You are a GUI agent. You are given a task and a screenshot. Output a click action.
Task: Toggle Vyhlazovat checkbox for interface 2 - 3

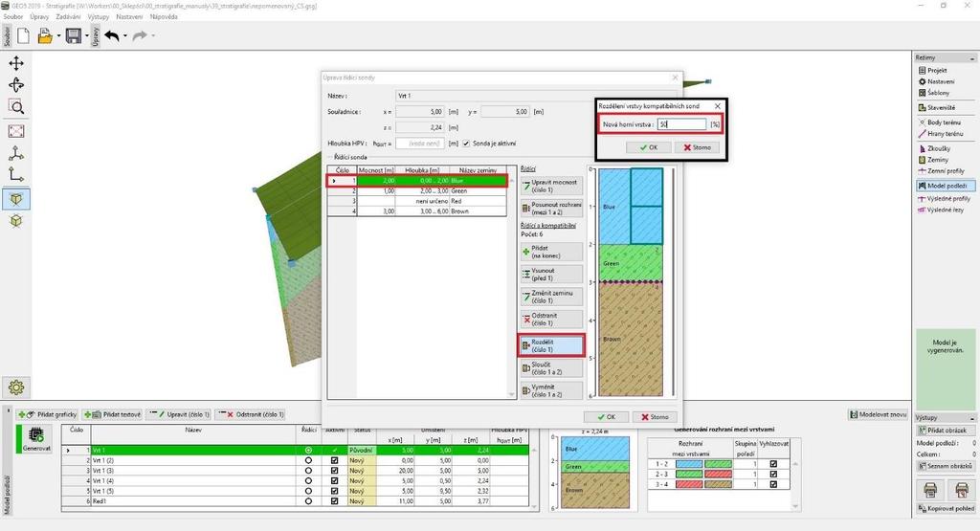pyautogui.click(x=773, y=475)
